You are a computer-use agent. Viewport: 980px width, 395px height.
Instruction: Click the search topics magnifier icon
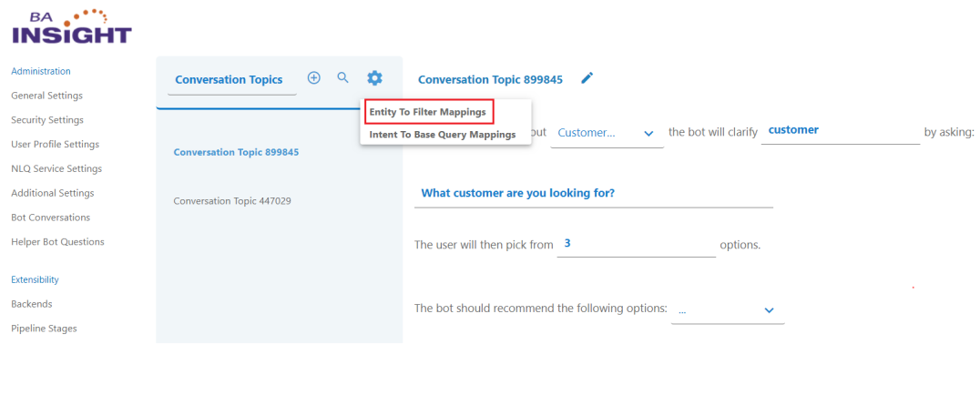tap(343, 78)
